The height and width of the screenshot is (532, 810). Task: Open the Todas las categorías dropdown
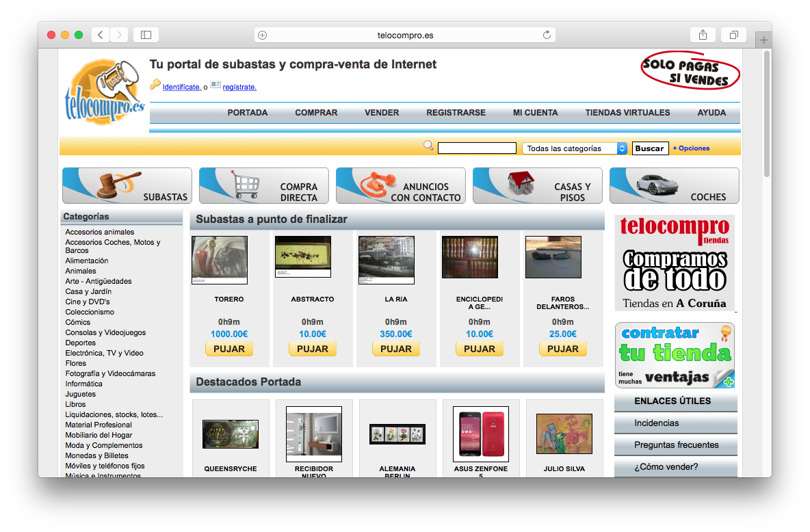pos(575,148)
